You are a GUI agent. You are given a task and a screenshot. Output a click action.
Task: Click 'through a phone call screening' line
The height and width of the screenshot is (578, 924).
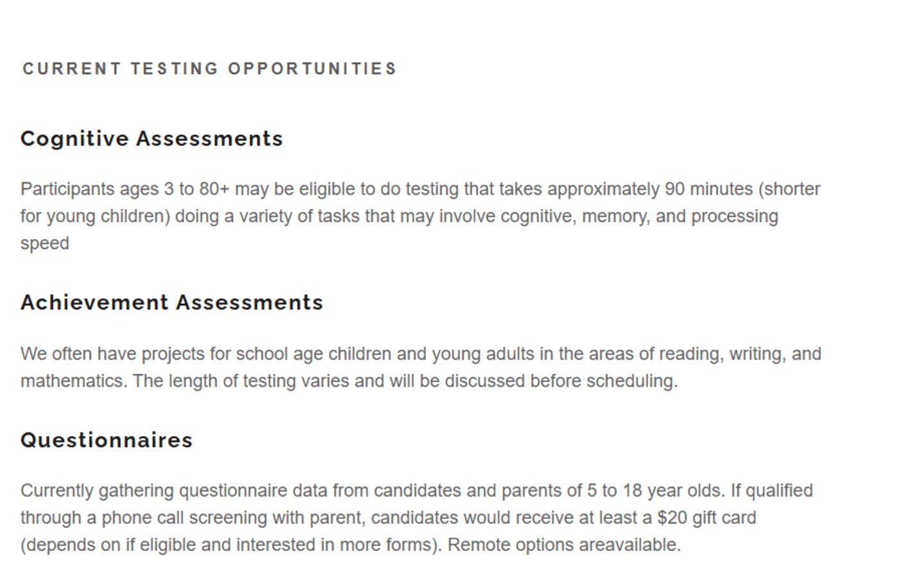pos(388,518)
